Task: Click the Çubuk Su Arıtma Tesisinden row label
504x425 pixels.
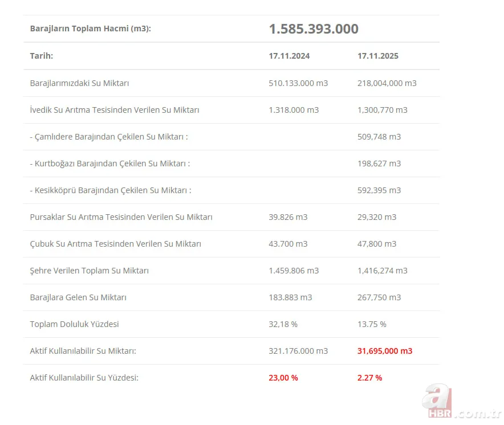Action: [x=115, y=244]
